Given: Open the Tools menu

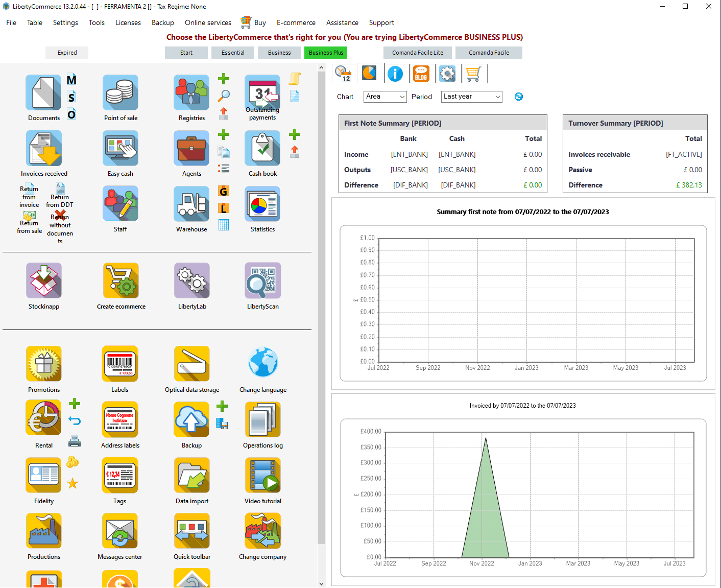Looking at the screenshot, I should click(97, 22).
